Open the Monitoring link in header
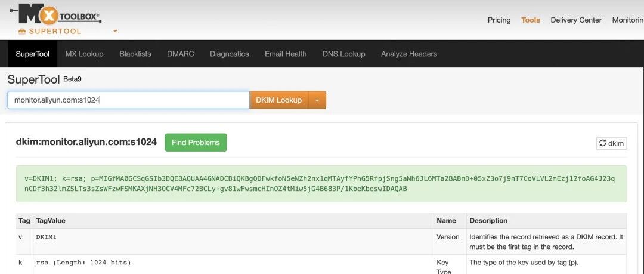 click(628, 20)
